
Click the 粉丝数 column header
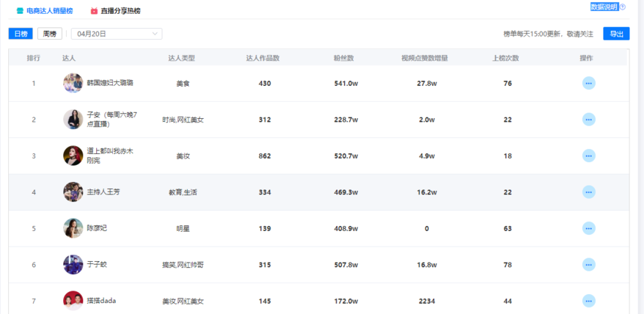click(x=344, y=58)
